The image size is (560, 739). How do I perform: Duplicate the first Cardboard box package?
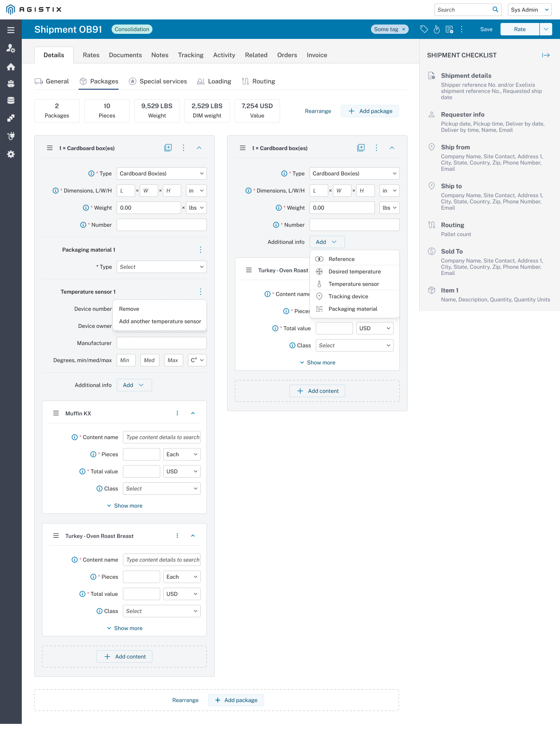tap(168, 148)
